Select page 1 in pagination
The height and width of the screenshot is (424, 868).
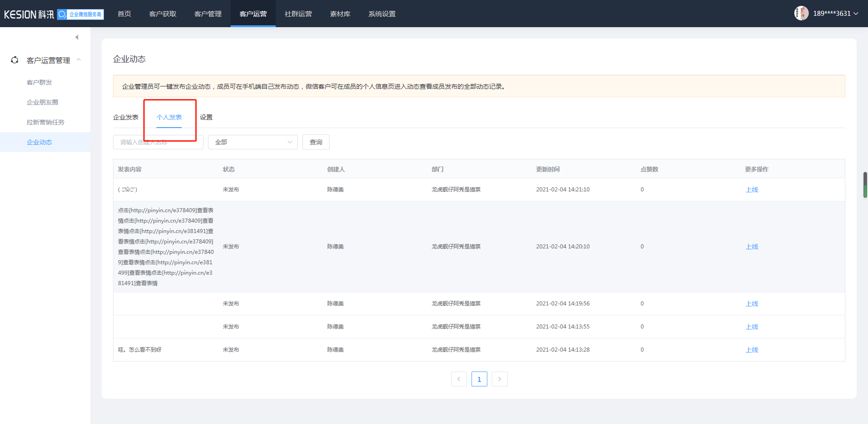click(479, 379)
